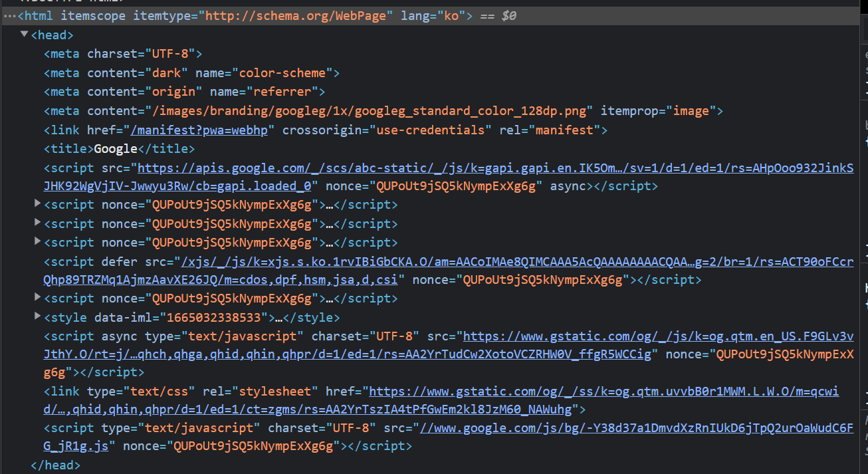Select the meta referrer row
The image size is (868, 474).
pyautogui.click(x=185, y=92)
